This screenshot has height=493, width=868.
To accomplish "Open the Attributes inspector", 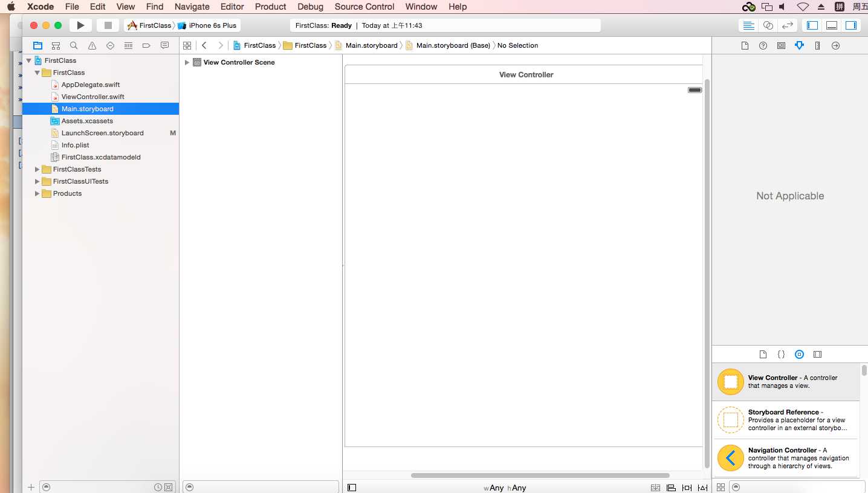I will (799, 45).
